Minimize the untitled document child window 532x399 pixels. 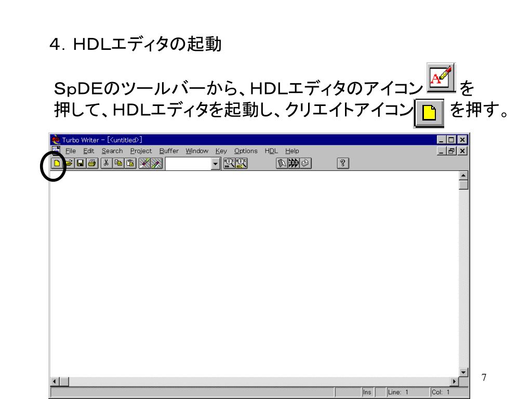pyautogui.click(x=441, y=151)
